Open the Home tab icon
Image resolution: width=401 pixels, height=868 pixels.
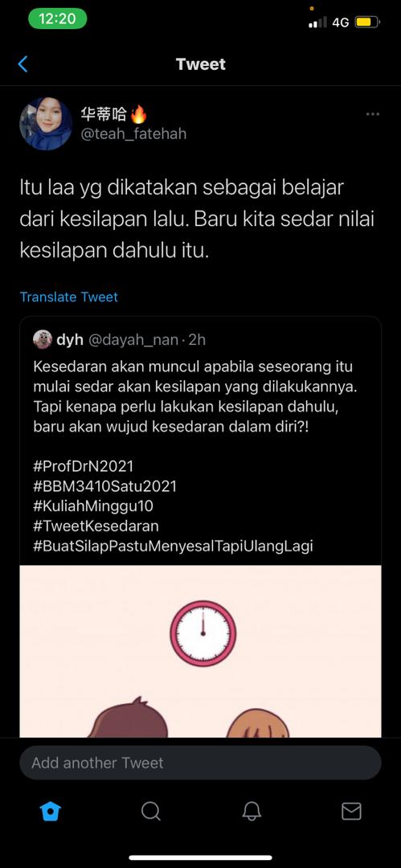[x=51, y=811]
